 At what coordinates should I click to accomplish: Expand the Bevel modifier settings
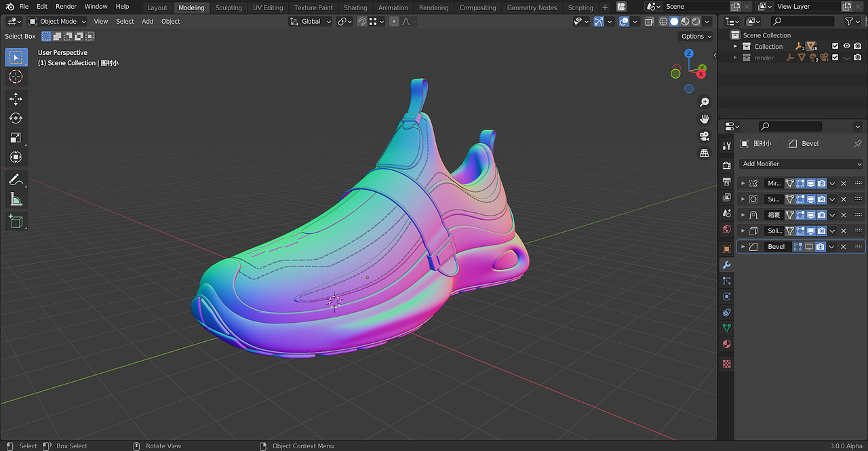tap(743, 246)
